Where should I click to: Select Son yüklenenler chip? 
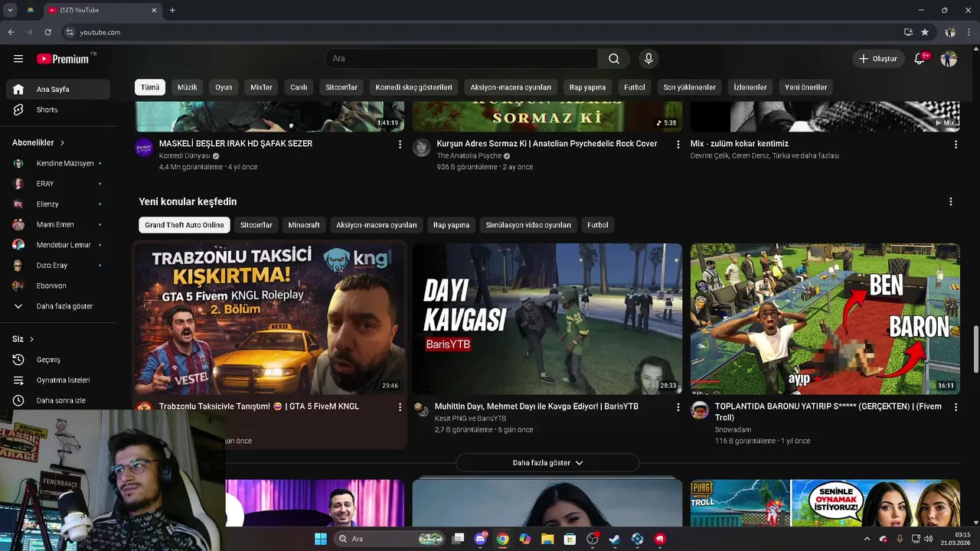[x=689, y=87]
